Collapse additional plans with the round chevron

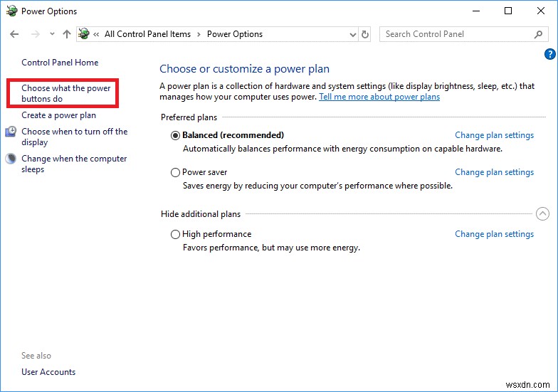tap(542, 213)
